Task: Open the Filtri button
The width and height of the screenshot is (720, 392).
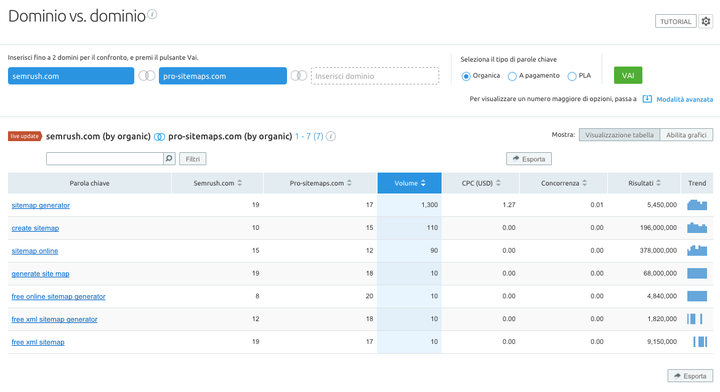Action: (x=192, y=159)
